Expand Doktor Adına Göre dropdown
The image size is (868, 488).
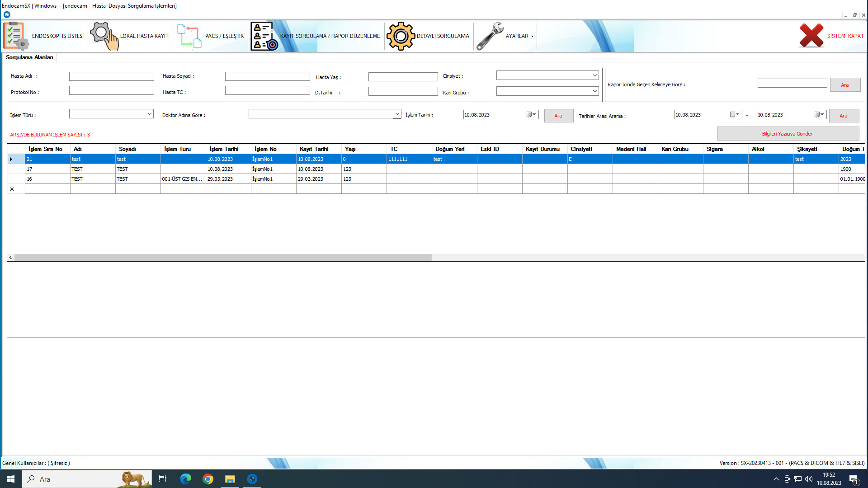pos(396,114)
